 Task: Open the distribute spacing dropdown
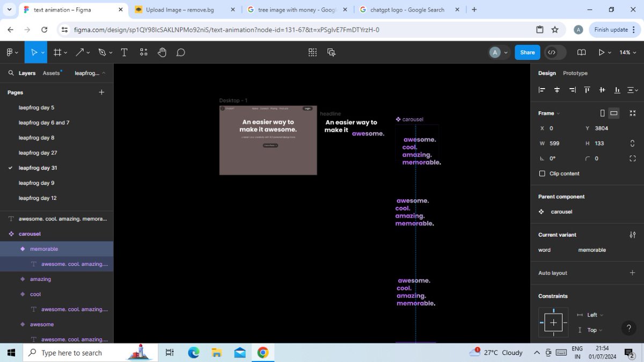[633, 90]
